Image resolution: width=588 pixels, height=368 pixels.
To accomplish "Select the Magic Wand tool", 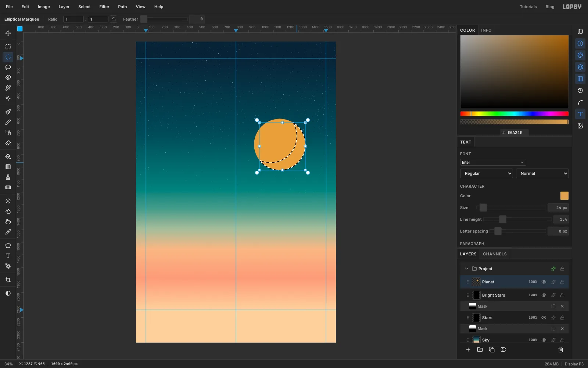I will (x=8, y=88).
